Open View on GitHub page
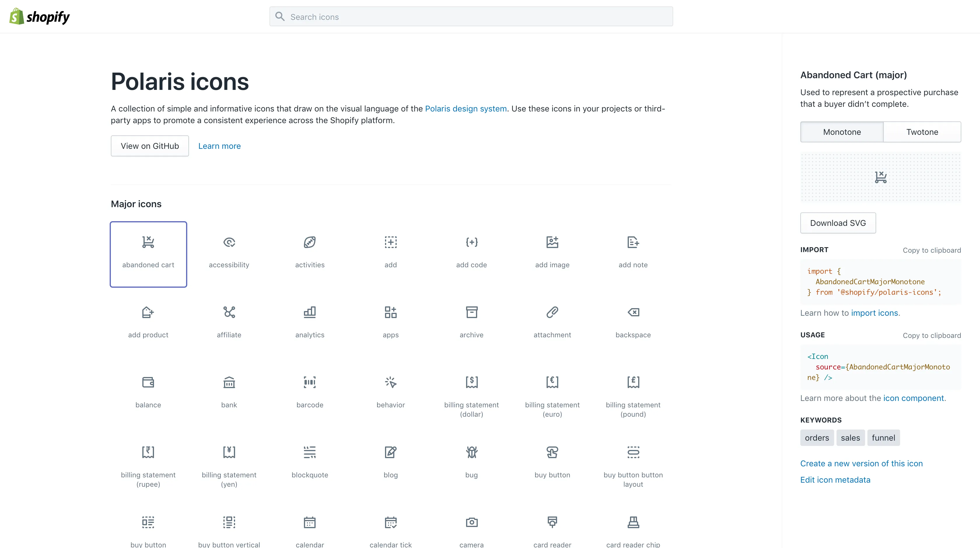This screenshot has width=980, height=548. (x=149, y=145)
